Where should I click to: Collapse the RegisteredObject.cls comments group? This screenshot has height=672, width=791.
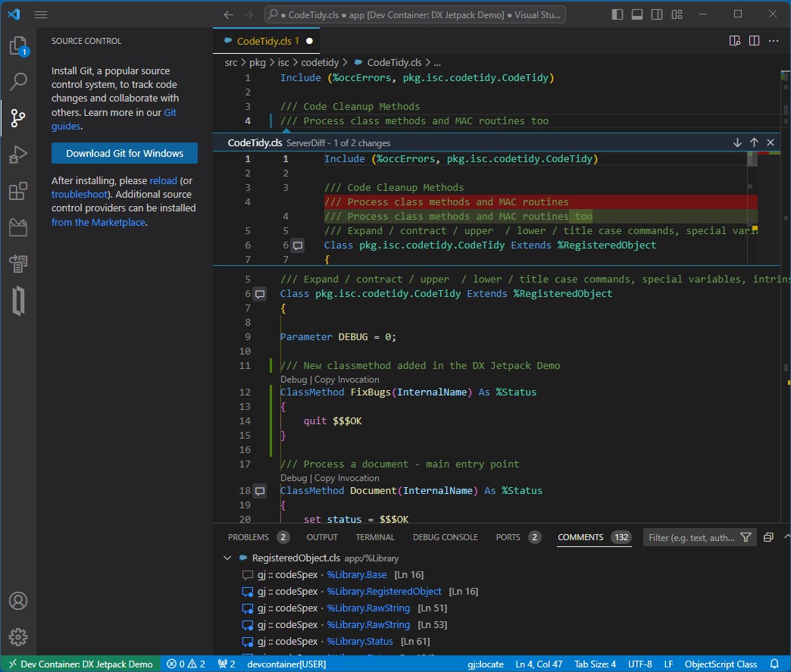[227, 558]
